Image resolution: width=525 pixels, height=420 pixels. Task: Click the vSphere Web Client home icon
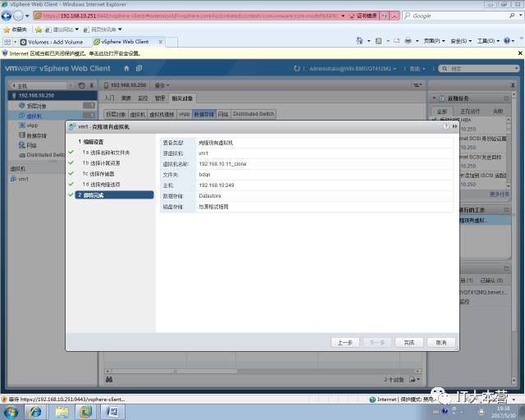click(126, 69)
